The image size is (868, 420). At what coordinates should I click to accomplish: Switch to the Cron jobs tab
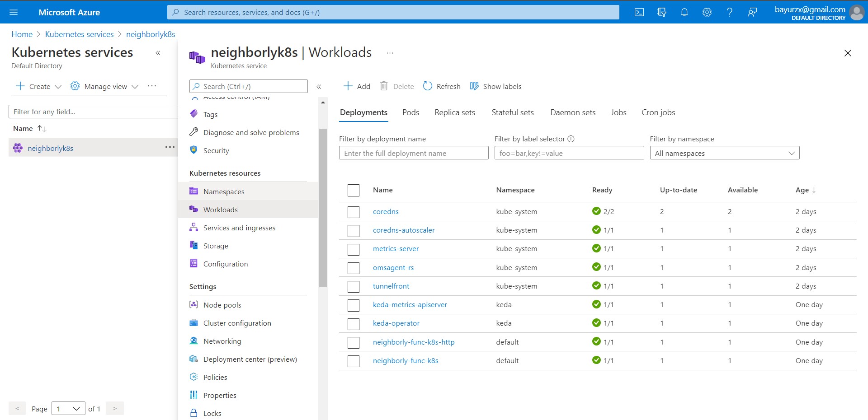tap(658, 112)
